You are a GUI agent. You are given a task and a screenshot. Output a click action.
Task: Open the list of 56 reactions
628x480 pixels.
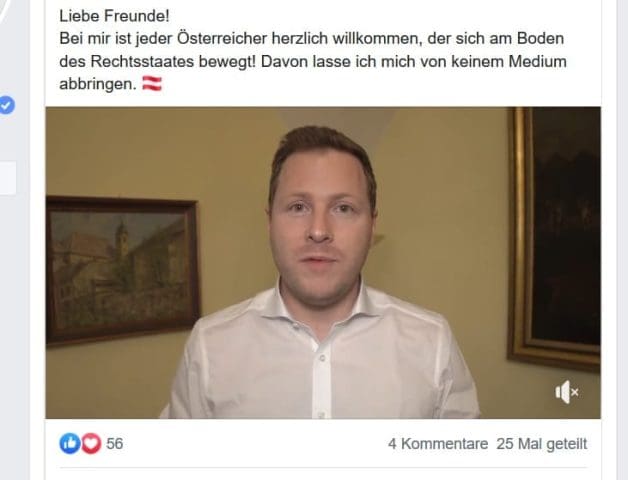point(115,444)
